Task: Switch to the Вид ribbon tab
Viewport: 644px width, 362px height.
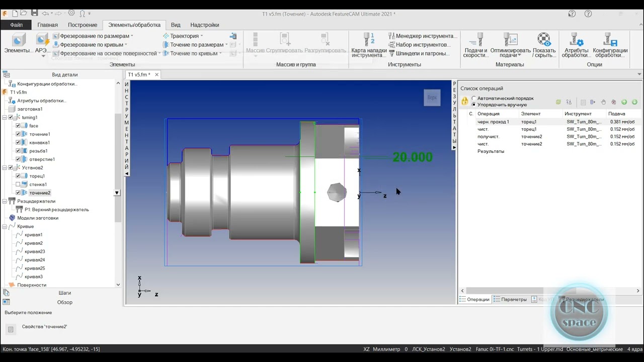Action: click(x=176, y=25)
